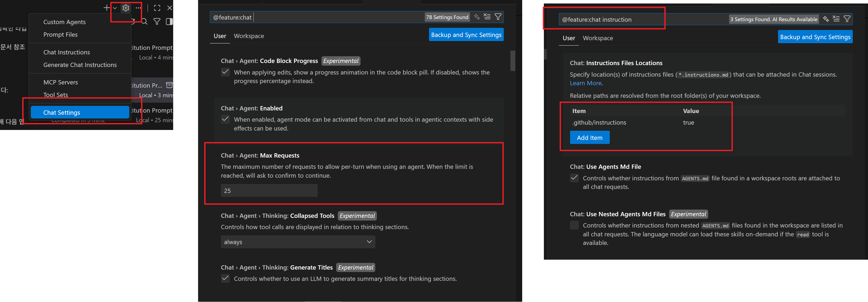Click the Max Requests input showing 25
Screen dimensions: 868x302
269,191
